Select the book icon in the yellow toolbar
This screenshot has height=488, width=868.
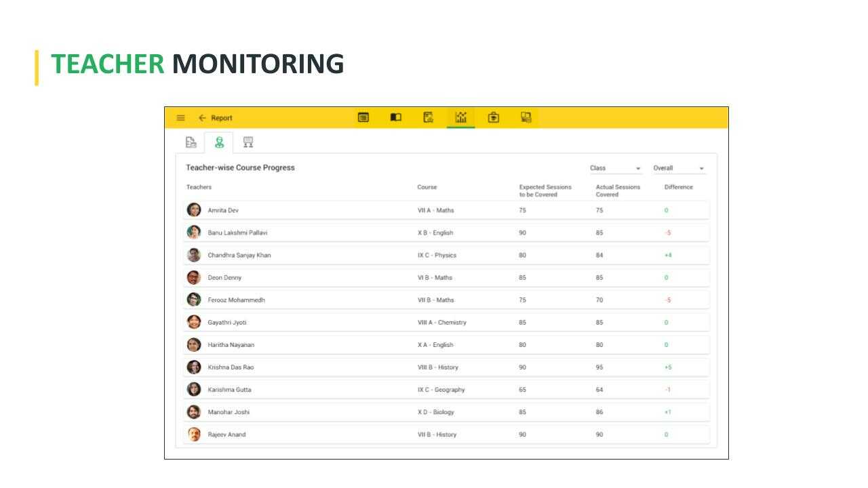[x=396, y=117]
